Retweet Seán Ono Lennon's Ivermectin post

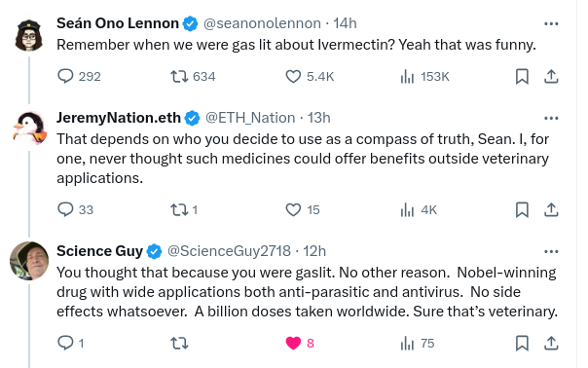[179, 77]
